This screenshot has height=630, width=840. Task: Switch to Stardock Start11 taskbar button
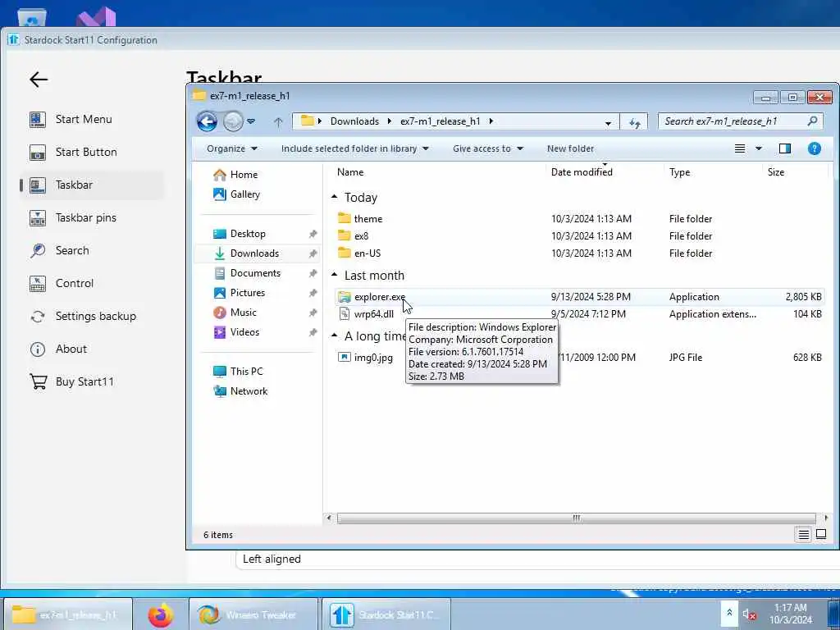pos(386,614)
